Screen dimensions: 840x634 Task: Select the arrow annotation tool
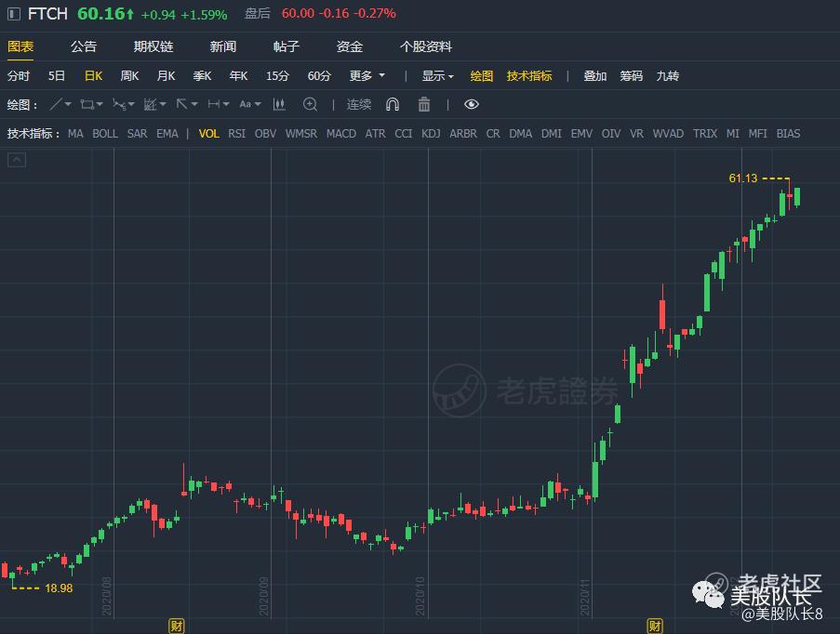click(x=182, y=104)
